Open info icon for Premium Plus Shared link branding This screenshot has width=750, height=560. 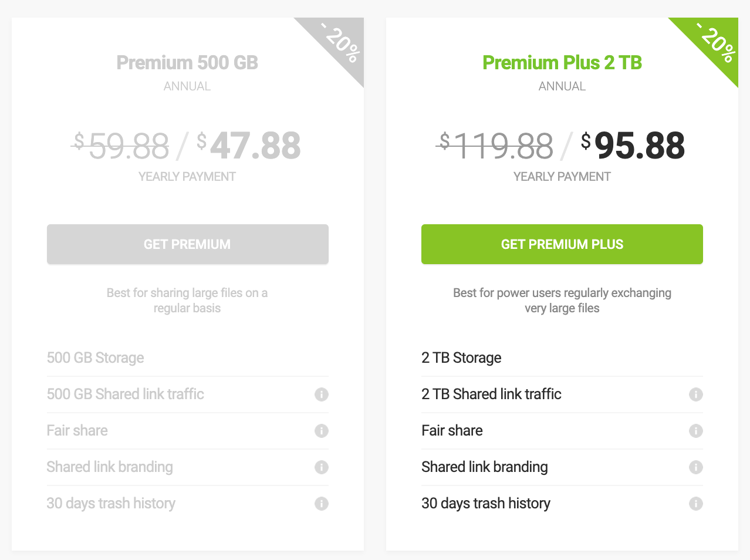[695, 467]
